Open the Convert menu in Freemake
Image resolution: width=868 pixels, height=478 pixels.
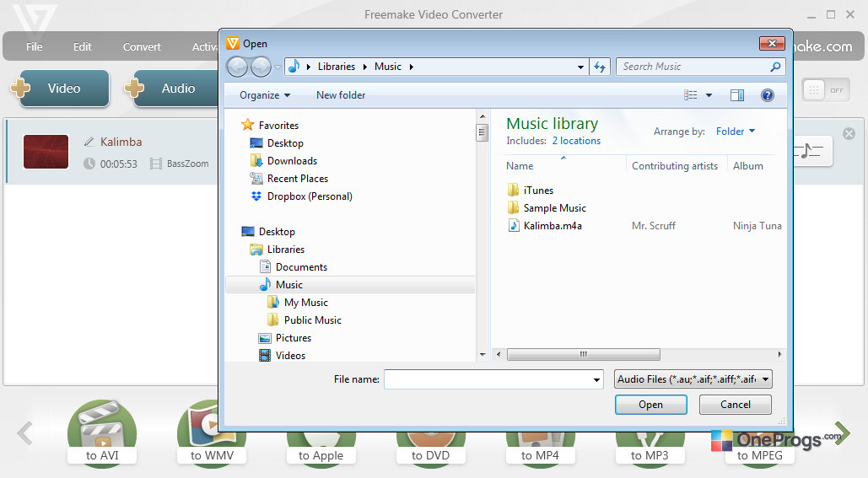click(x=142, y=47)
